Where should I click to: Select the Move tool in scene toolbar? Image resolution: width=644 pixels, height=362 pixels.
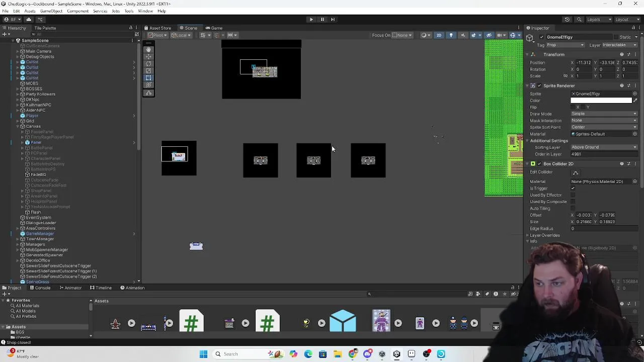pos(148,57)
